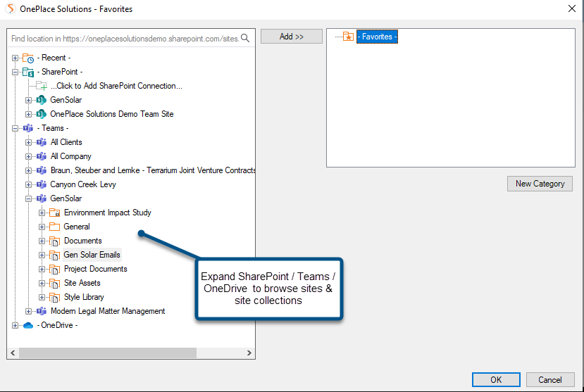Screen dimensions: 584x392
Task: Click the Modern Legal Matter Management team icon
Action: point(42,311)
